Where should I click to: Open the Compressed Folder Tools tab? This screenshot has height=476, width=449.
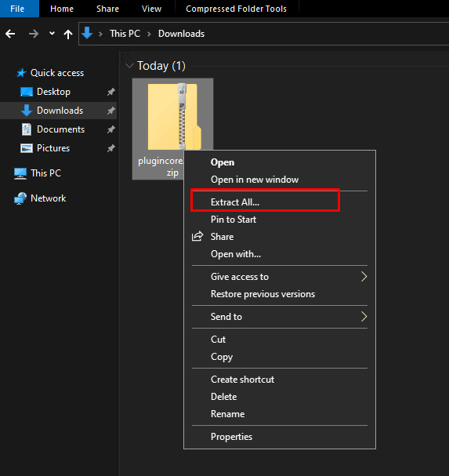[237, 9]
